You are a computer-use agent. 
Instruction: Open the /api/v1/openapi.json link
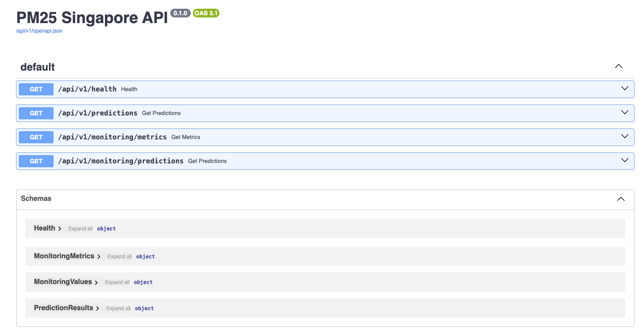(x=39, y=31)
